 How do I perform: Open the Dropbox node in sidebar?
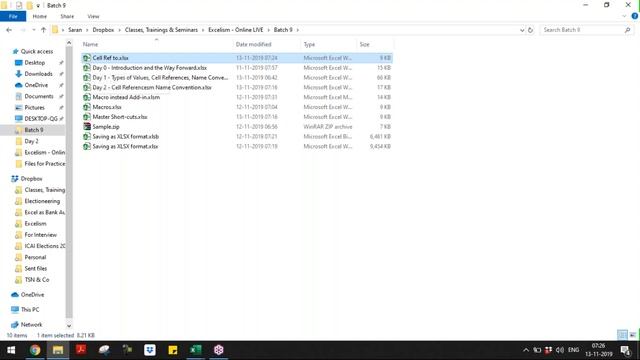(31, 179)
